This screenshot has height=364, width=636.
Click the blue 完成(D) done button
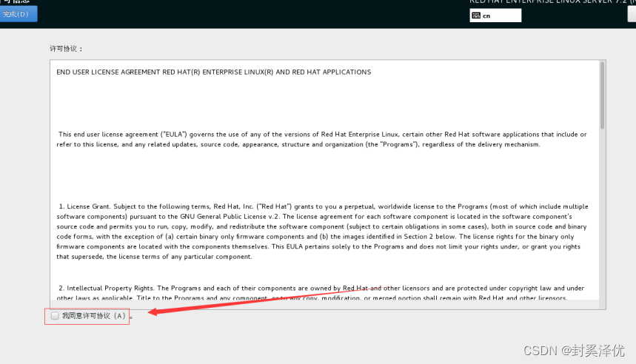19,14
